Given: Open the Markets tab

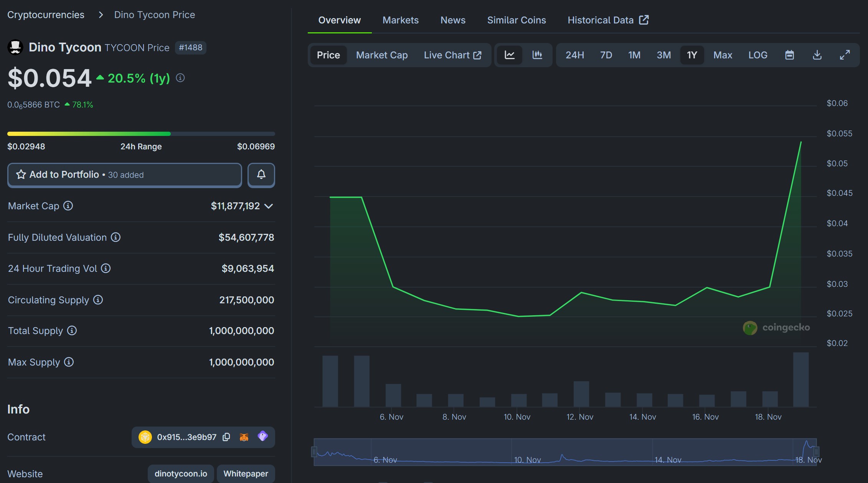Looking at the screenshot, I should [x=400, y=20].
